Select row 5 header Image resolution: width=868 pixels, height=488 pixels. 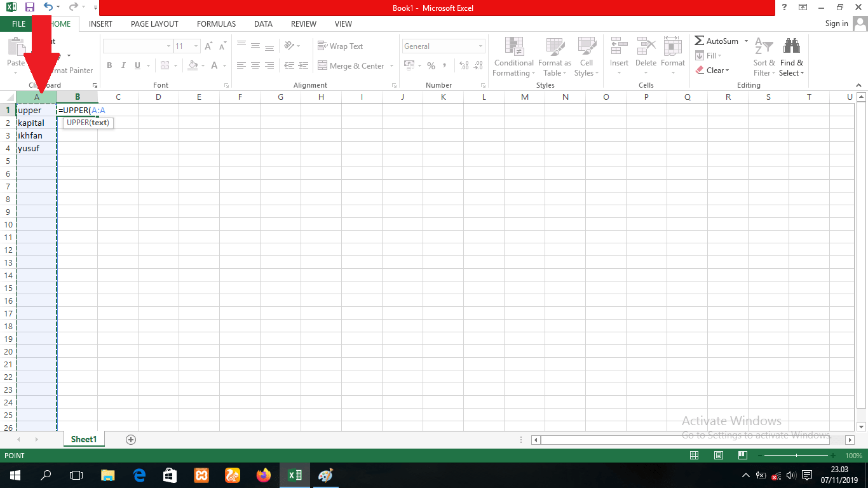[9, 161]
